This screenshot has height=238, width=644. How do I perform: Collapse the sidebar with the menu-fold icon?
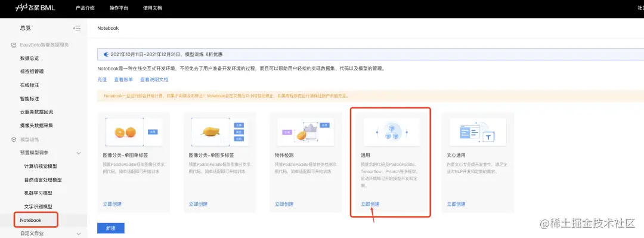click(x=77, y=28)
